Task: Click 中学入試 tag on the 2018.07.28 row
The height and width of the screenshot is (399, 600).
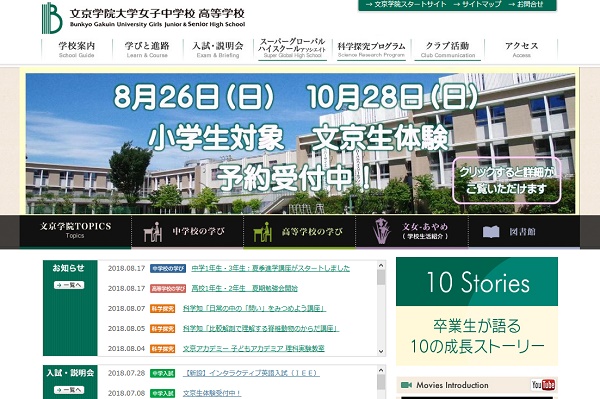Action: [163, 373]
